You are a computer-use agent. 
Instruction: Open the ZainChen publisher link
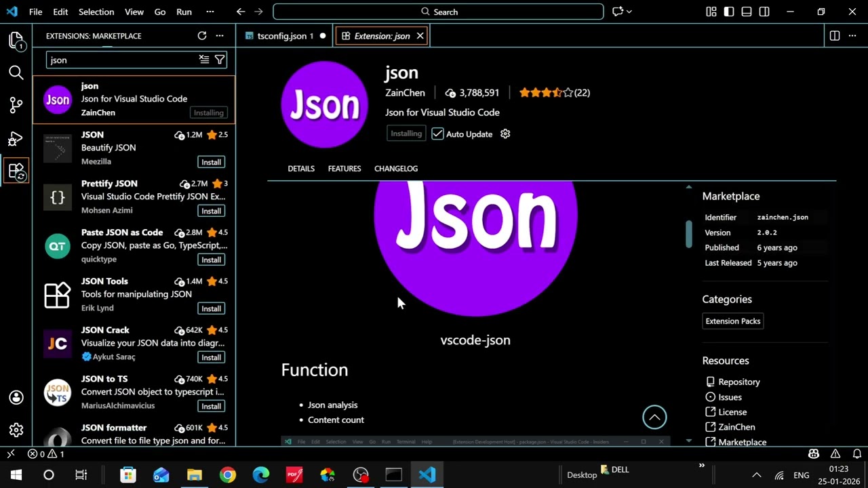[x=405, y=93]
